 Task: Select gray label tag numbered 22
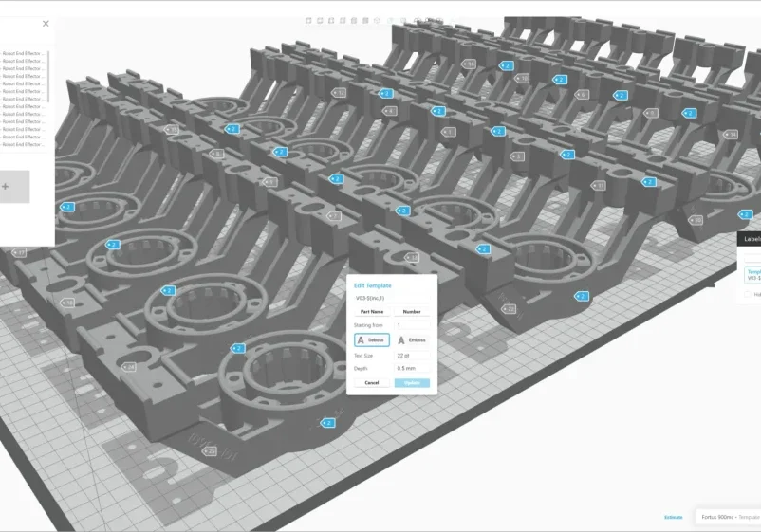[x=509, y=309]
